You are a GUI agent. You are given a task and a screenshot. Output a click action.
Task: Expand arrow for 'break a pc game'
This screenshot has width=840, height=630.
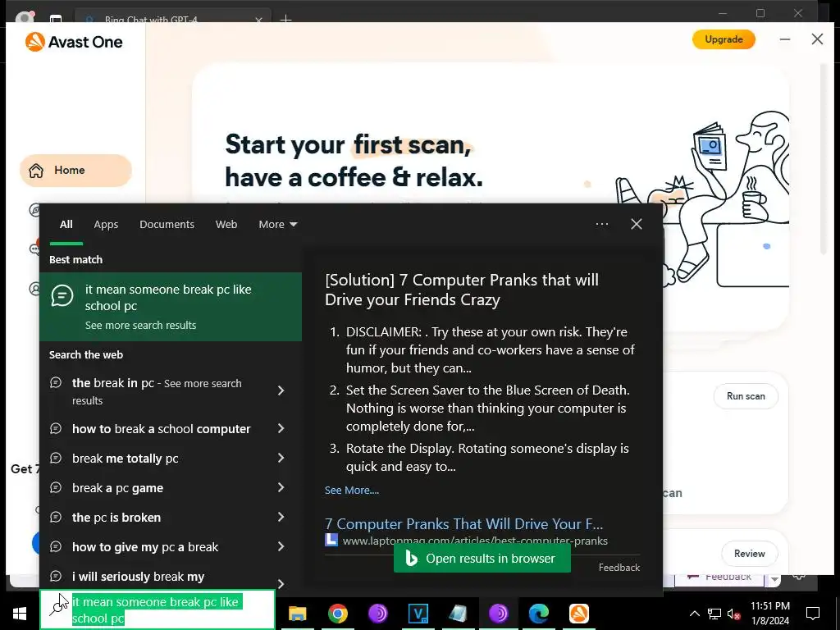click(x=281, y=487)
